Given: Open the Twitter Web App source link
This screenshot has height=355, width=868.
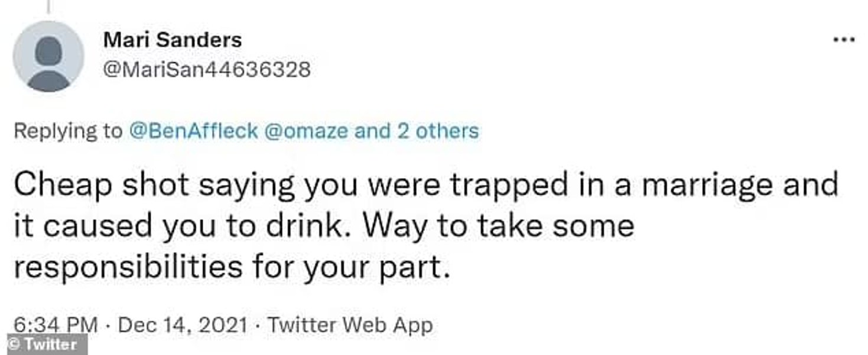Looking at the screenshot, I should (350, 325).
